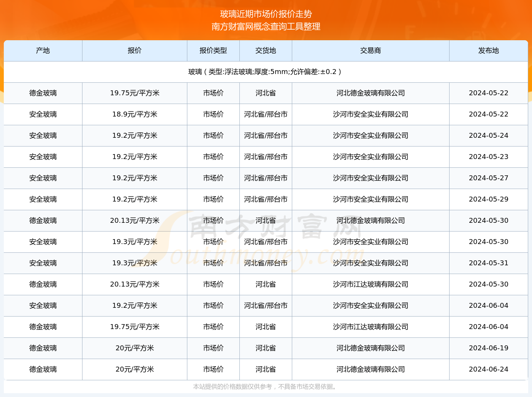
Task: Click 20.13元/平方米 in the 沙河市江达玻璃有限公司 row
Action: click(x=135, y=284)
